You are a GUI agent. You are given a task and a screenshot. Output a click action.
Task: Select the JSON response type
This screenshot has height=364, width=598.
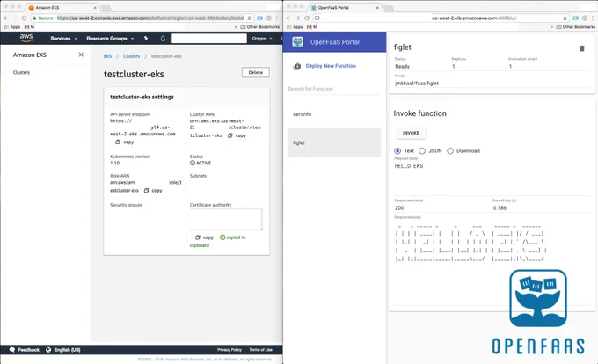click(422, 151)
